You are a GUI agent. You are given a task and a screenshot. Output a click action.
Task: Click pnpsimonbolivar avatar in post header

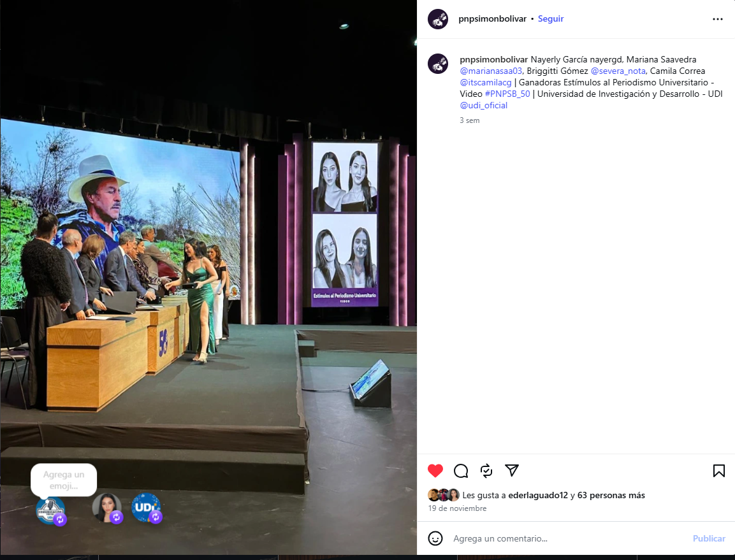coord(438,19)
